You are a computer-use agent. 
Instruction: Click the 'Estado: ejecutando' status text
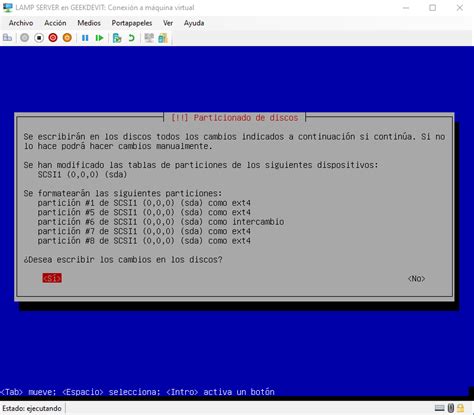pos(32,408)
